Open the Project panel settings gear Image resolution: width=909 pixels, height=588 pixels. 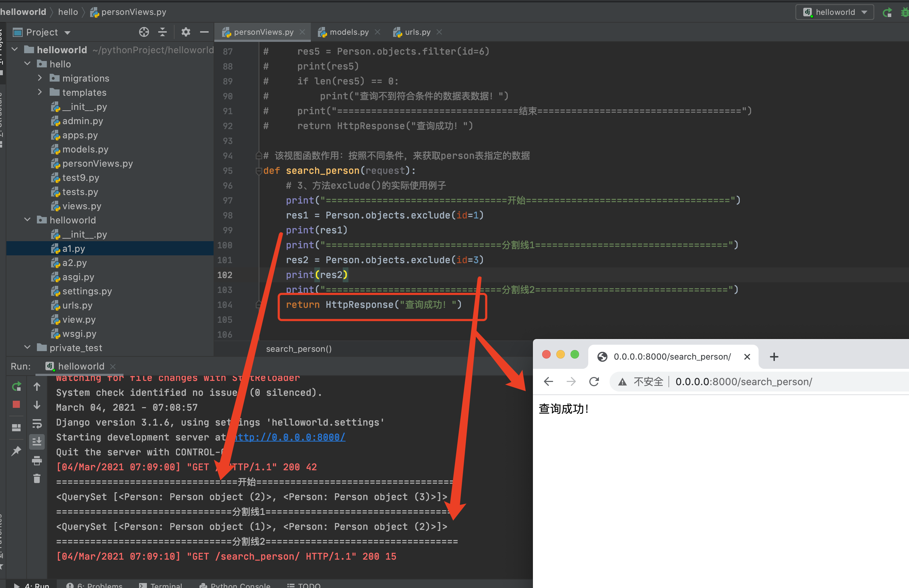pos(186,32)
